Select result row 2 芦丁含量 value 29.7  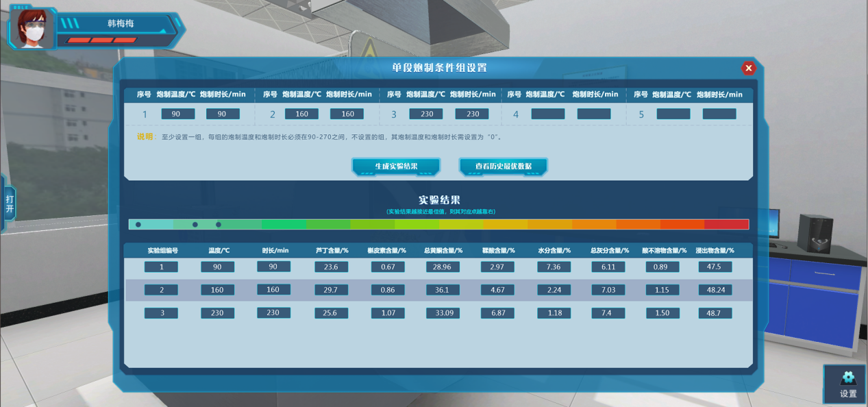point(331,290)
